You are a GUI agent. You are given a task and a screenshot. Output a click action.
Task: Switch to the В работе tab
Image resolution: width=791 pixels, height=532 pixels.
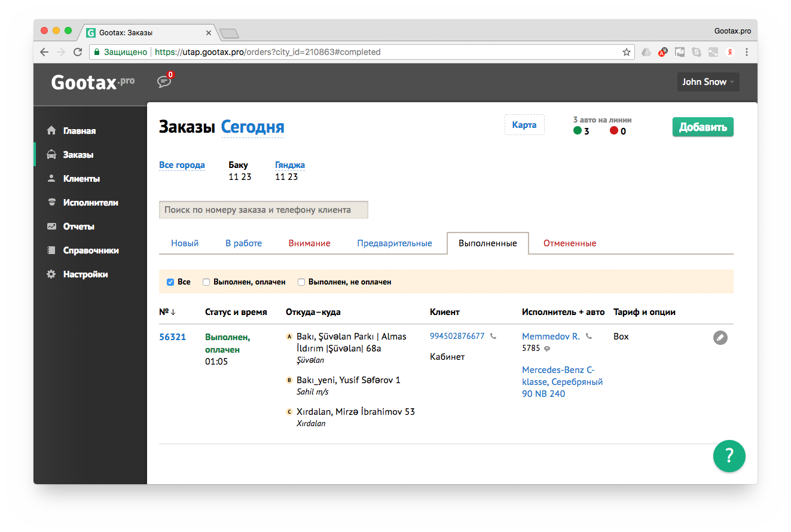(244, 243)
